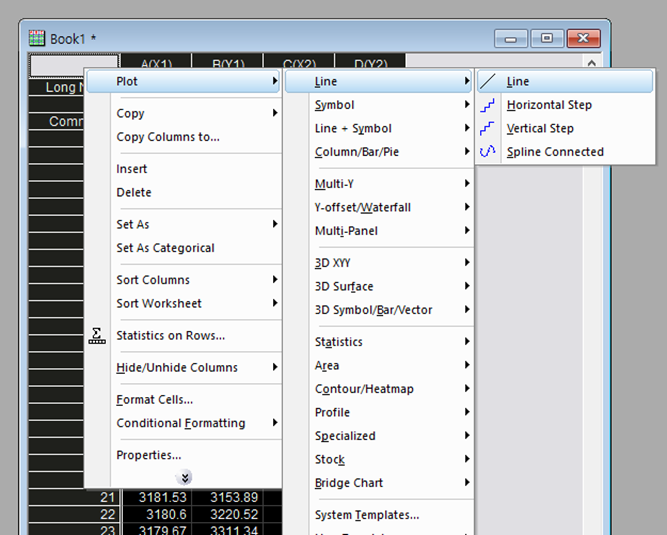Screen dimensions: 667x535
Task: Click the Book1 workbook grid icon
Action: click(x=37, y=38)
